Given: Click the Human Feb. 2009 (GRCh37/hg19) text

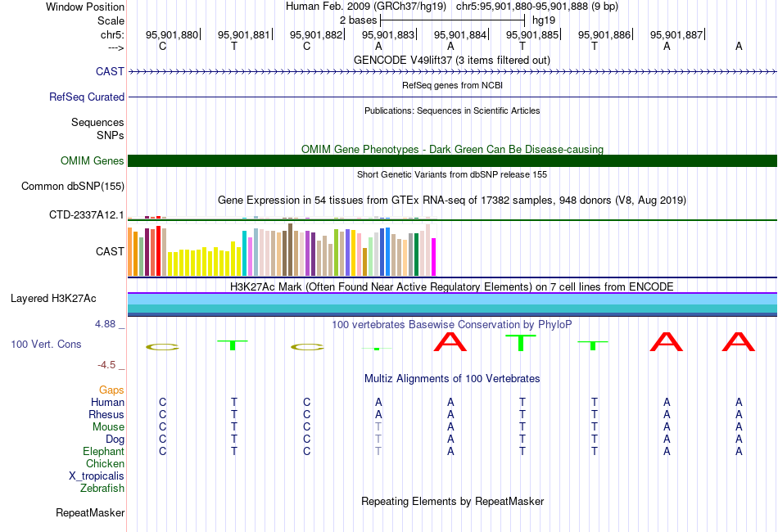Looking at the screenshot, I should pyautogui.click(x=366, y=7).
